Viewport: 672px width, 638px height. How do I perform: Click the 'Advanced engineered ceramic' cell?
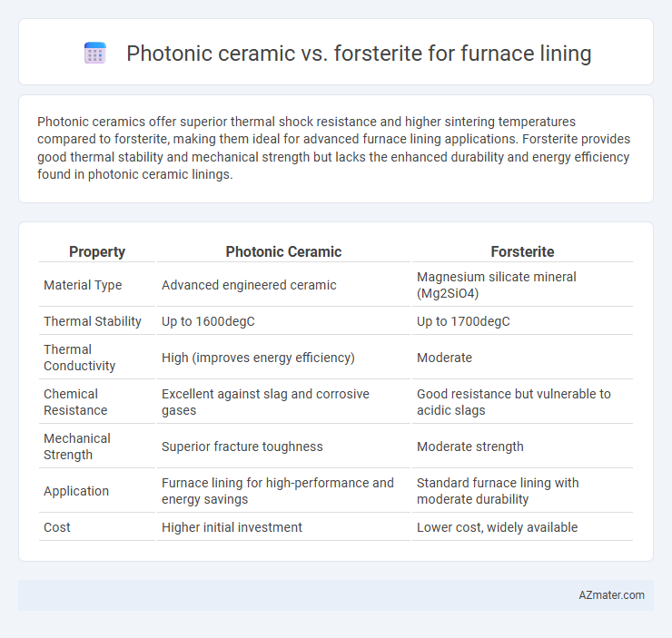249,285
